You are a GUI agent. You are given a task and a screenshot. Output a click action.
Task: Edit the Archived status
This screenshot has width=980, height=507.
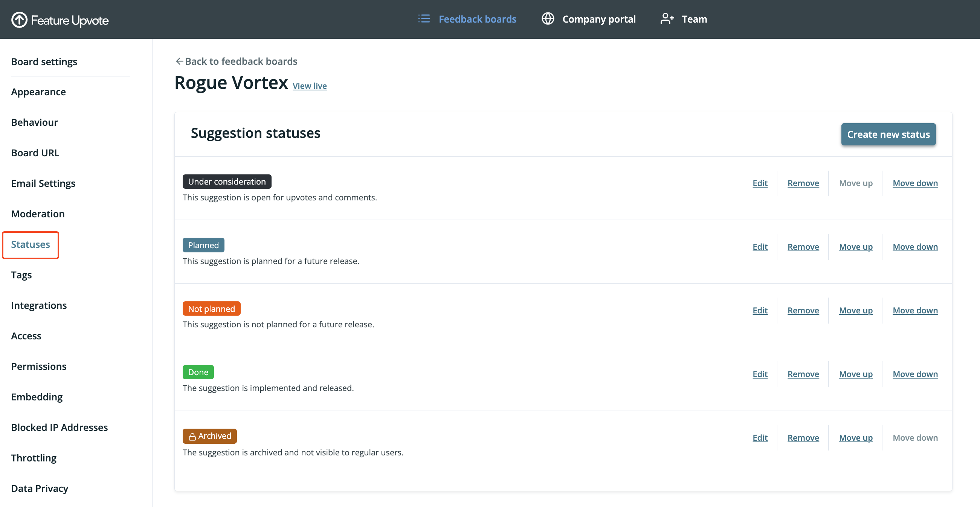point(760,437)
